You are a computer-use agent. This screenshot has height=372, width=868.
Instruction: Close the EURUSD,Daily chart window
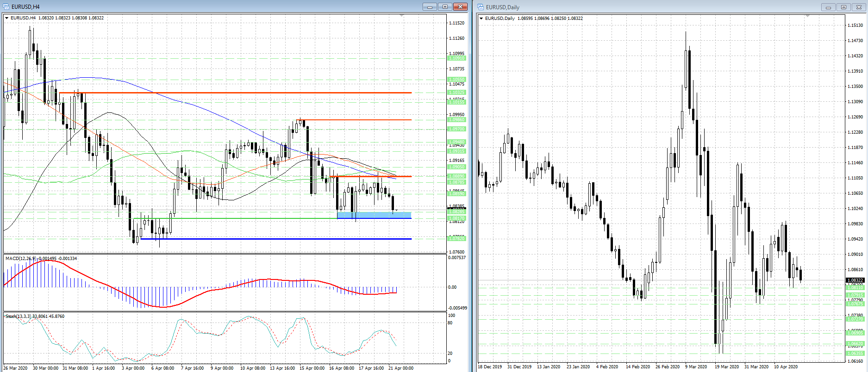(x=859, y=7)
